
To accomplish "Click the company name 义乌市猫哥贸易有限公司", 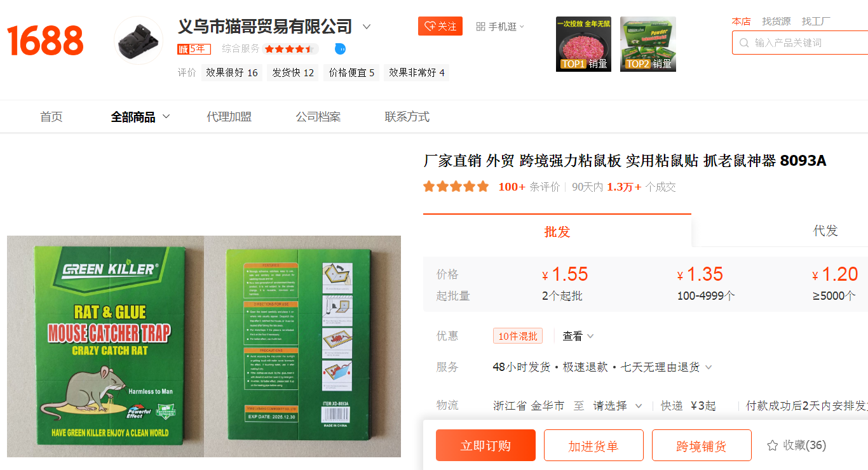I will pyautogui.click(x=265, y=27).
